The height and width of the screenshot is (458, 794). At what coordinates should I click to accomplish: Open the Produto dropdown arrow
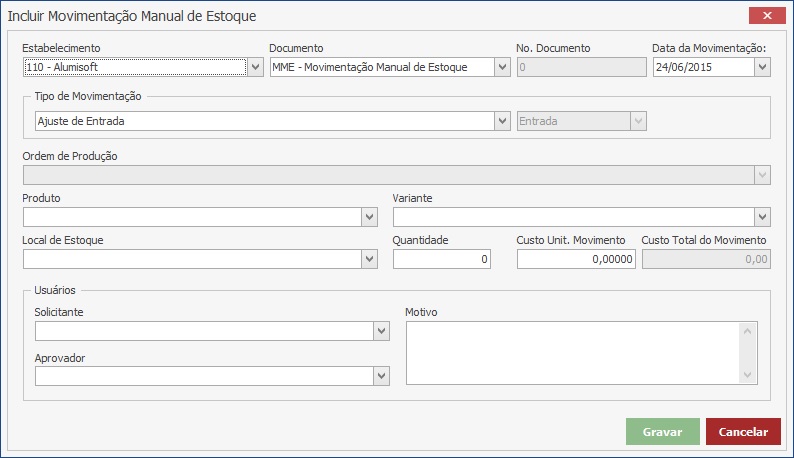[370, 217]
